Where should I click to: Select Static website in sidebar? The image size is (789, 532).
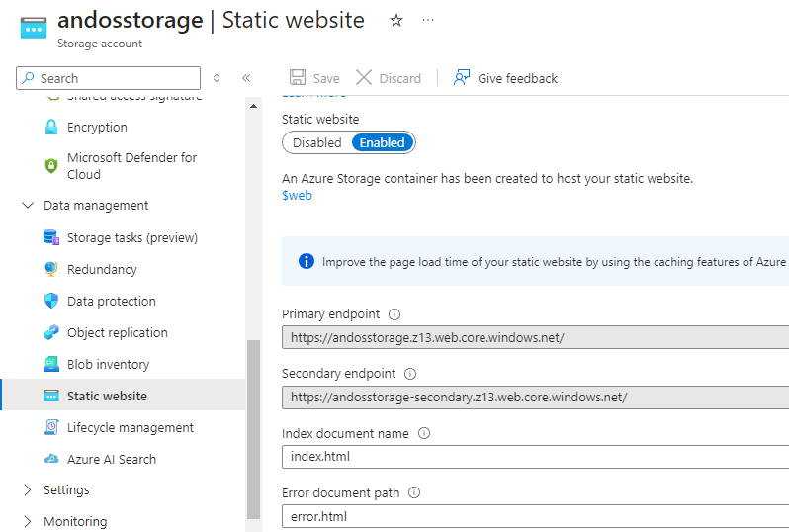tap(107, 396)
